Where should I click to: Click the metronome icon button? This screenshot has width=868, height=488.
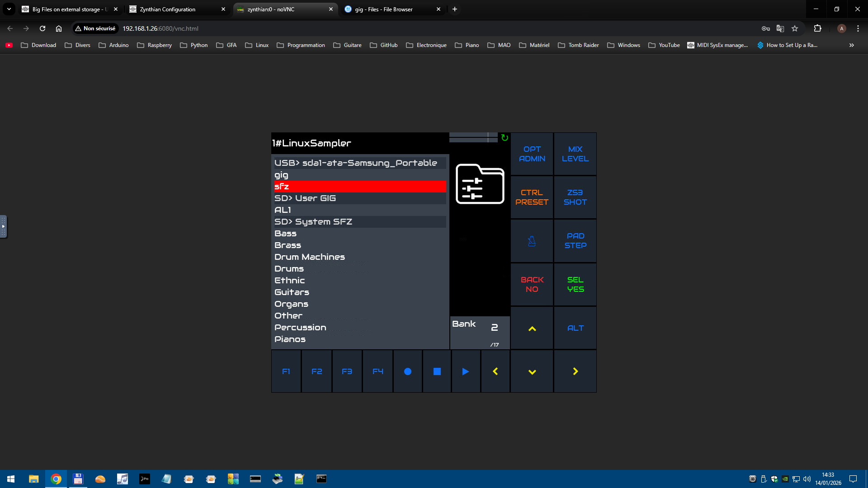pyautogui.click(x=532, y=241)
